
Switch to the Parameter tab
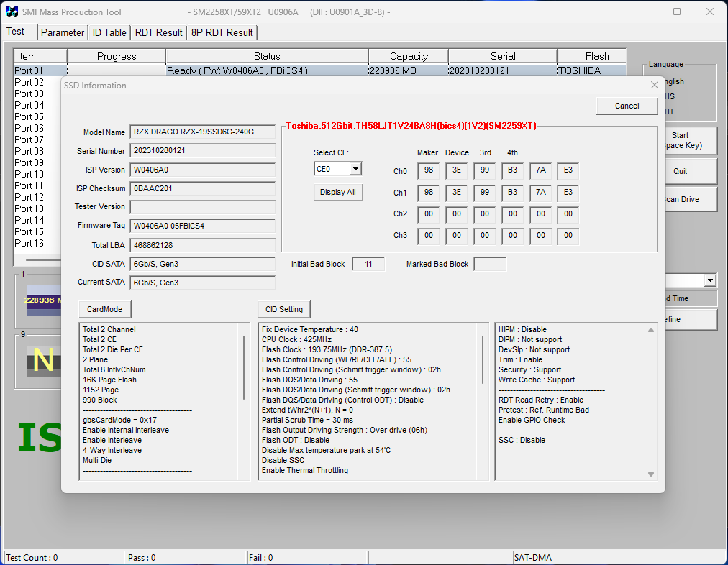[x=63, y=32]
